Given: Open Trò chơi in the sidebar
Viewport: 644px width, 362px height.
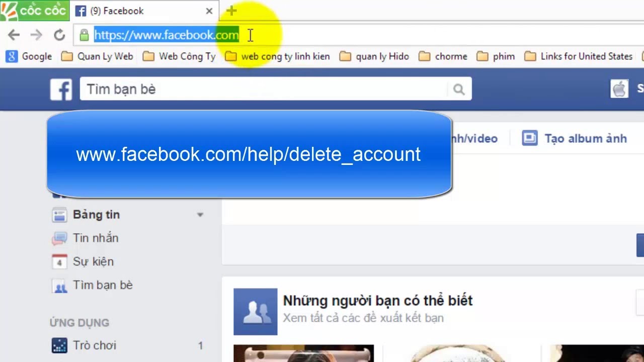Looking at the screenshot, I should pyautogui.click(x=95, y=345).
